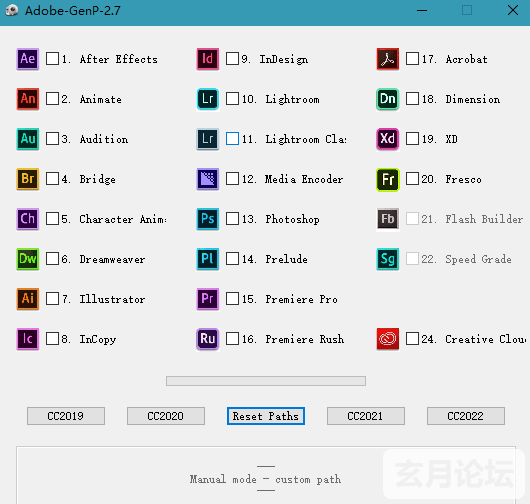Click the After Effects Ae icon
530x504 pixels.
[28, 59]
